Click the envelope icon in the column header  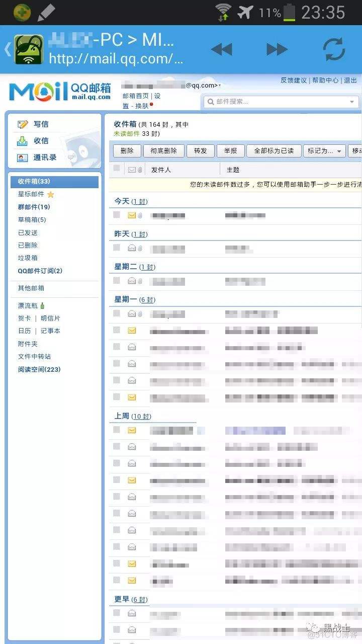click(x=132, y=170)
